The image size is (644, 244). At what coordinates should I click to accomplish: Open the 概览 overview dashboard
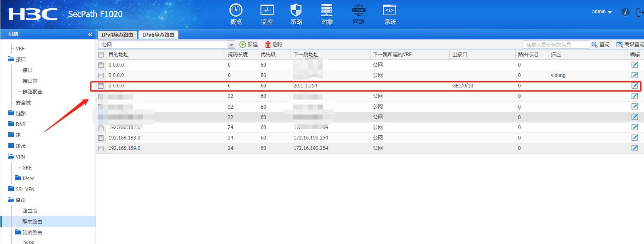(x=236, y=13)
